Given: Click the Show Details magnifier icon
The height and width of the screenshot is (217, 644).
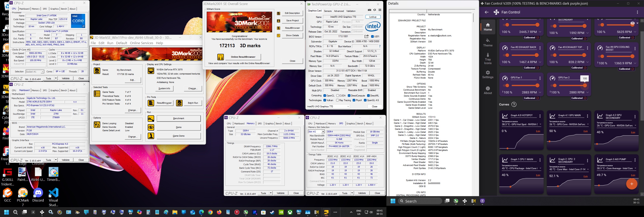Looking at the screenshot, I should click(x=279, y=35).
